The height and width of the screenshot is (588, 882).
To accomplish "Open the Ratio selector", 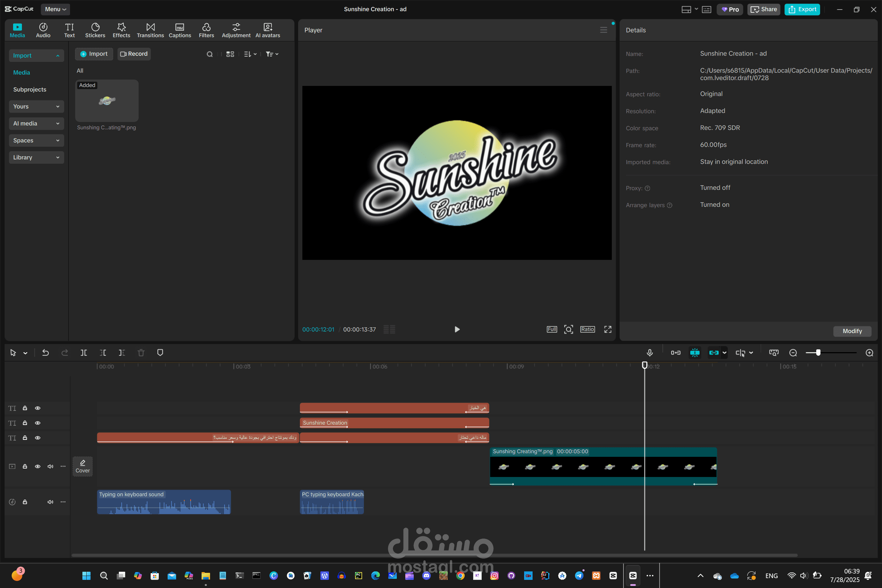I will (587, 329).
